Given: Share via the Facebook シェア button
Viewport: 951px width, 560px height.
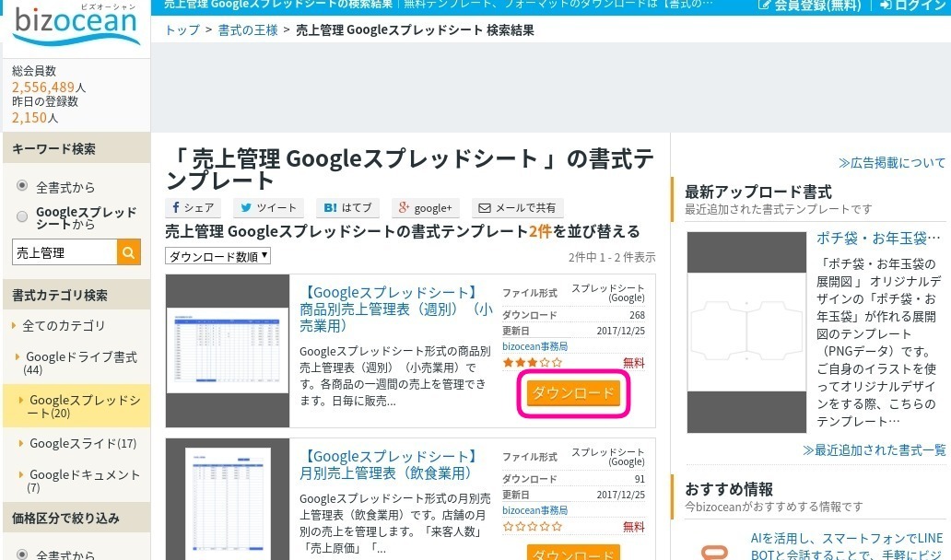Looking at the screenshot, I should (x=193, y=208).
